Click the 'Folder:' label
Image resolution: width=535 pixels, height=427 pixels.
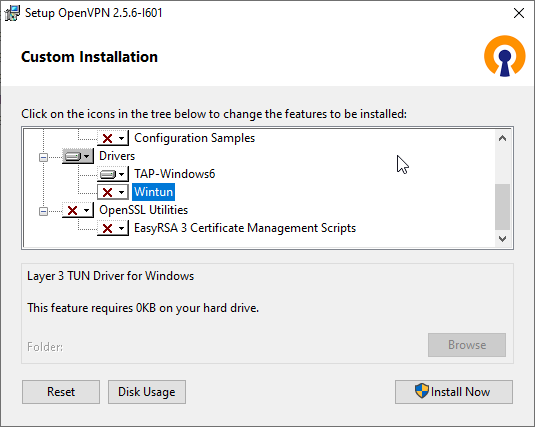point(45,347)
